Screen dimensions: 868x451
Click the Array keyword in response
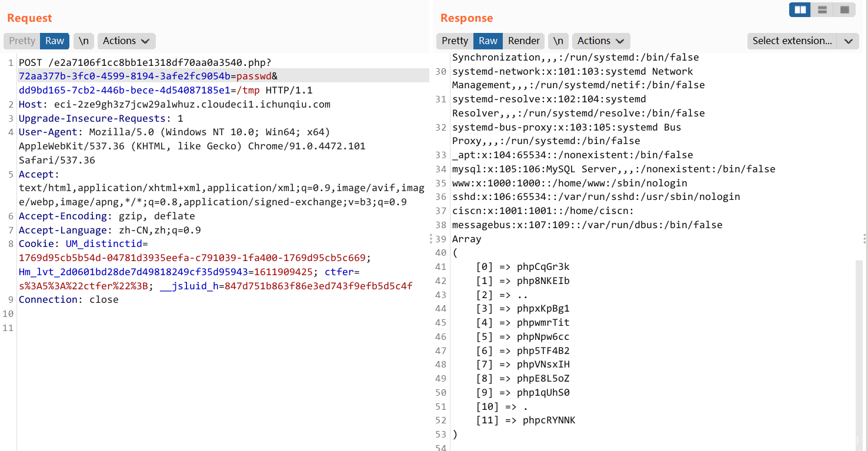(x=467, y=239)
